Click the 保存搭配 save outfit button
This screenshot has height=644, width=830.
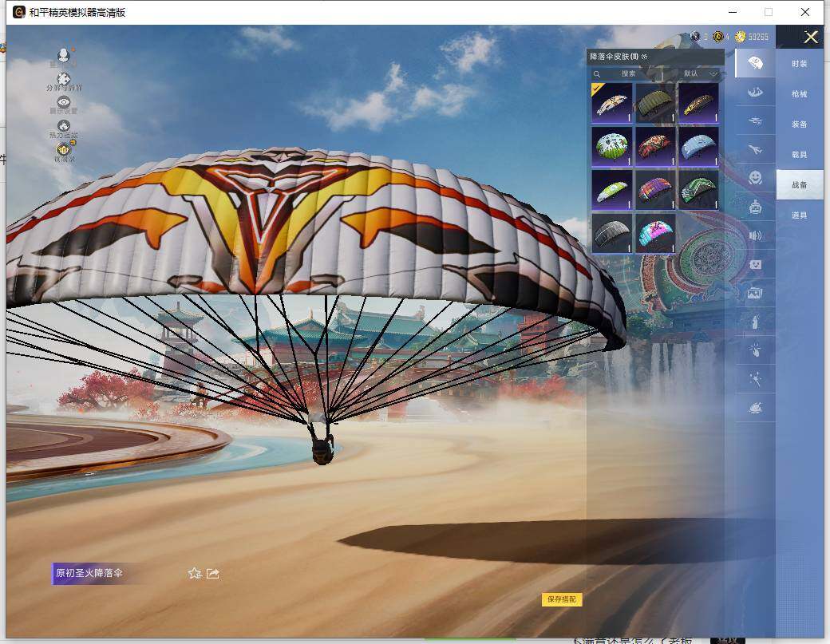pyautogui.click(x=562, y=599)
